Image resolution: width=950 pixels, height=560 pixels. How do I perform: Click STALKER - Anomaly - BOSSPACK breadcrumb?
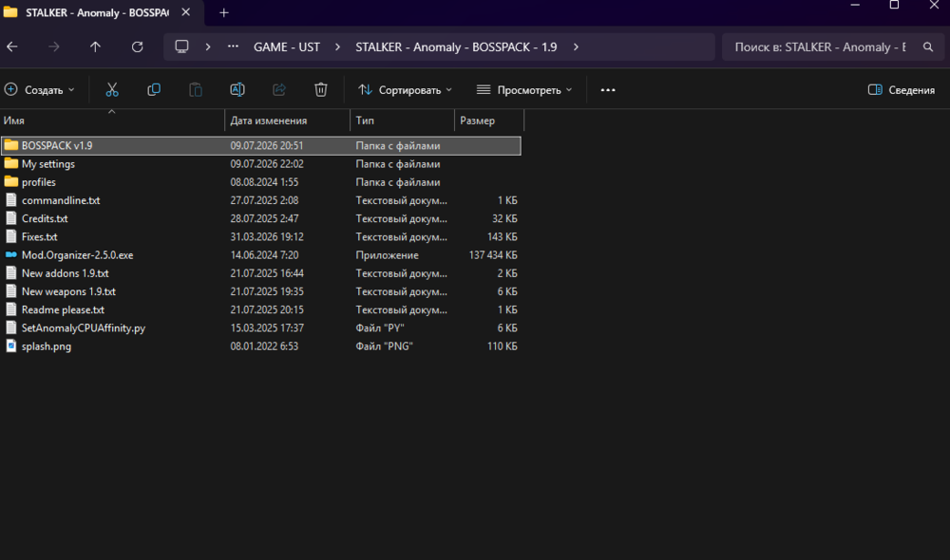point(456,47)
